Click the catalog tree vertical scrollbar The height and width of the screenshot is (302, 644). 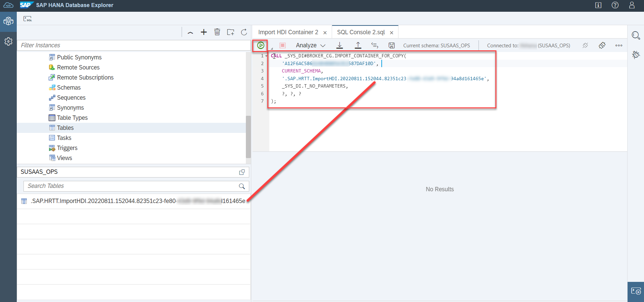tap(248, 137)
